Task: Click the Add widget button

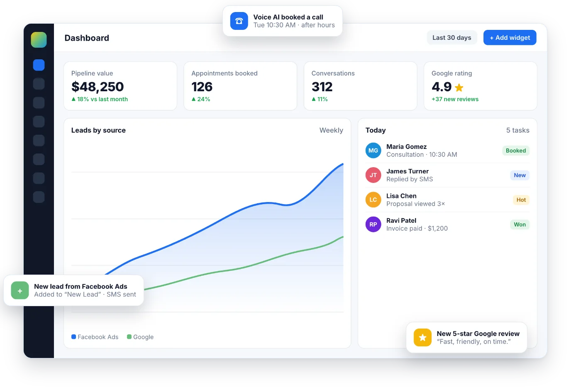Action: [x=510, y=38]
